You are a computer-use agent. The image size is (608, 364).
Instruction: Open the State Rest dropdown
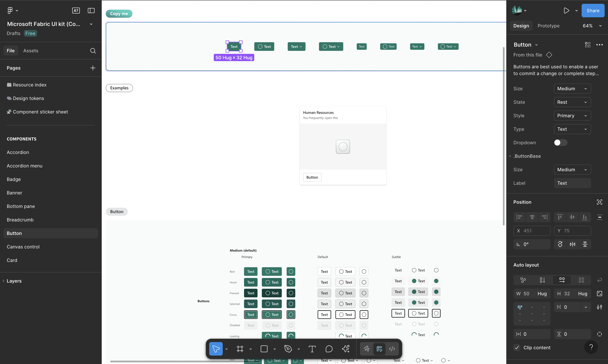(x=572, y=102)
